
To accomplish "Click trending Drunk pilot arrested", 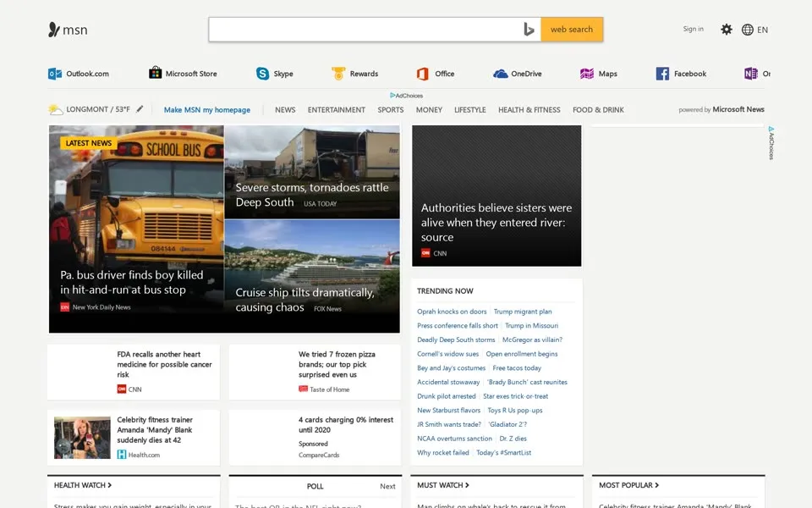I will point(447,396).
